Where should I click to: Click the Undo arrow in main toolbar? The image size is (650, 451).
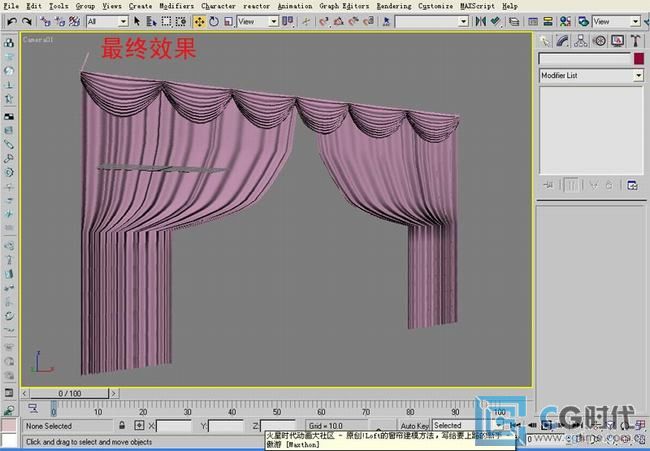[12, 21]
